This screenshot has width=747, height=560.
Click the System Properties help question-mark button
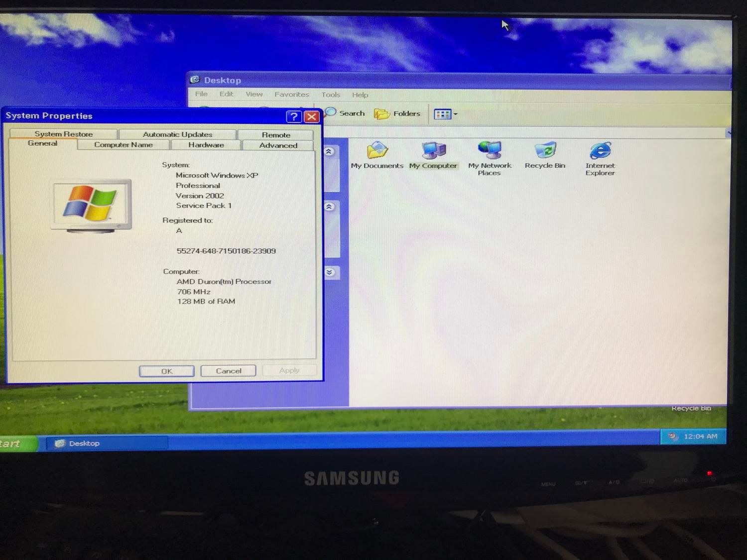pos(294,116)
